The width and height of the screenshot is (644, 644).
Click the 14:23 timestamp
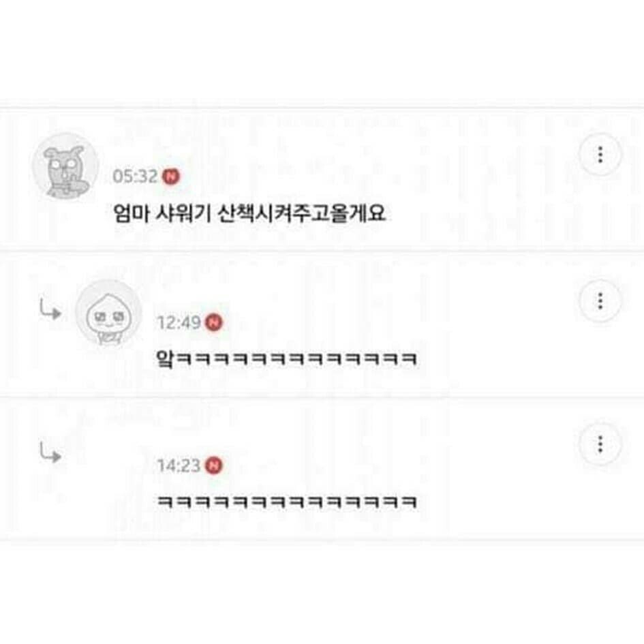[x=179, y=465]
